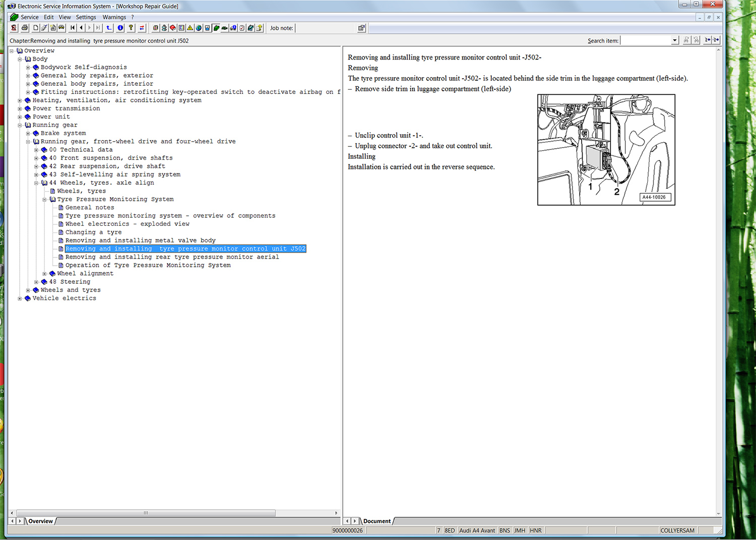This screenshot has width=756, height=540.
Task: Click the globe icon in the toolbar
Action: [199, 28]
